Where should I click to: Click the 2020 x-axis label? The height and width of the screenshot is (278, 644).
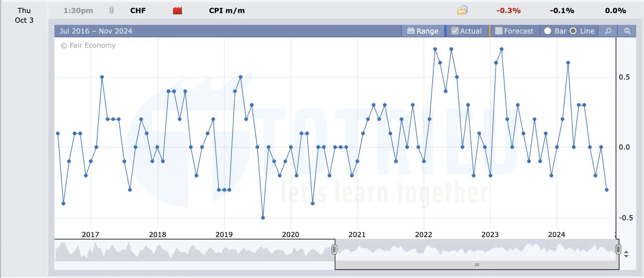pos(291,235)
